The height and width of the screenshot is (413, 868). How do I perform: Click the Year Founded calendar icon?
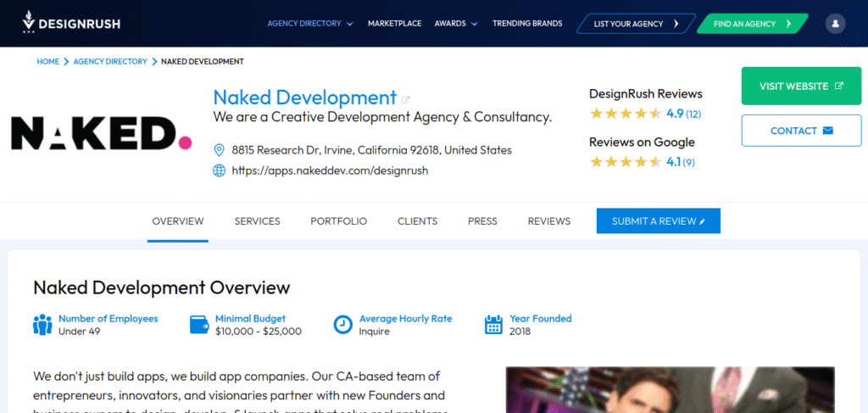[x=493, y=325]
